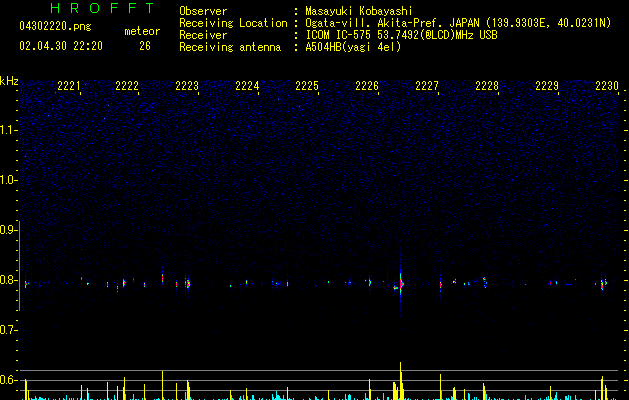Click the 2225 time marker
Viewport: 629px width, 400px height.
tap(307, 86)
